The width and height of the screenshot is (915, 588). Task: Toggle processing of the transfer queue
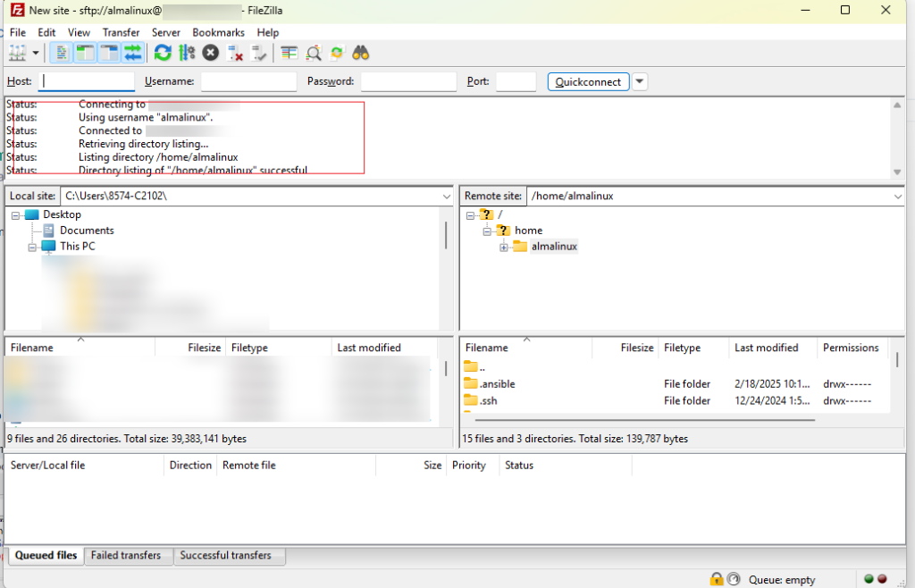click(x=187, y=53)
